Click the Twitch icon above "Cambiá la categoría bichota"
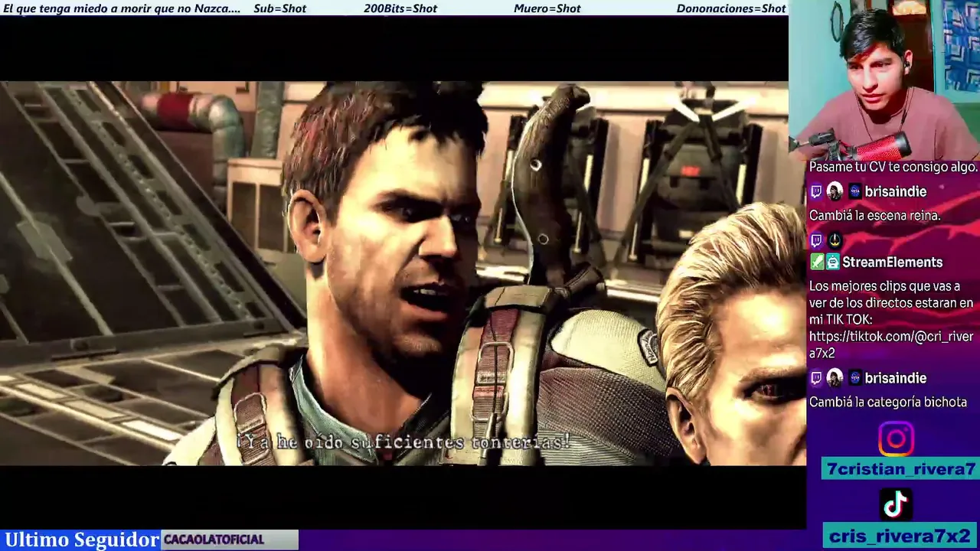 coord(816,378)
